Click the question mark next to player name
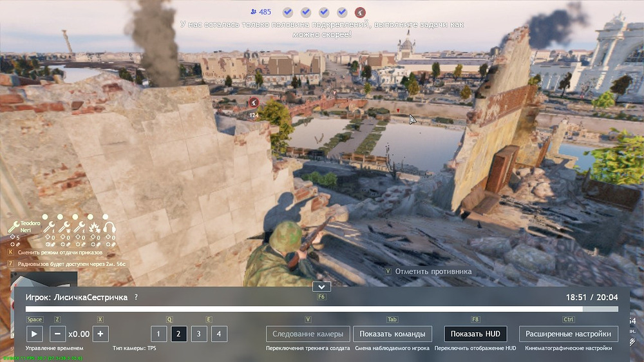The image size is (644, 362). [136, 297]
